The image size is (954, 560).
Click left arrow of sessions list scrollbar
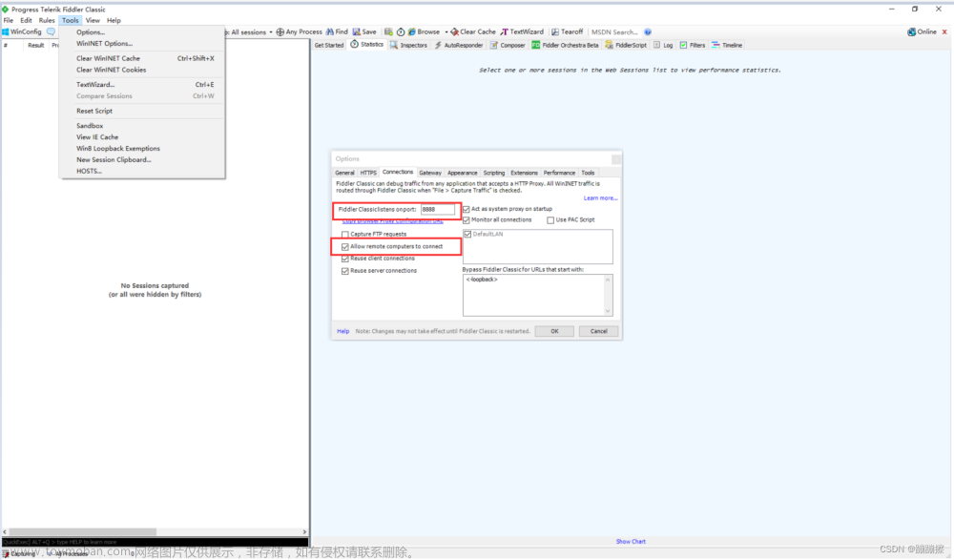coord(5,532)
